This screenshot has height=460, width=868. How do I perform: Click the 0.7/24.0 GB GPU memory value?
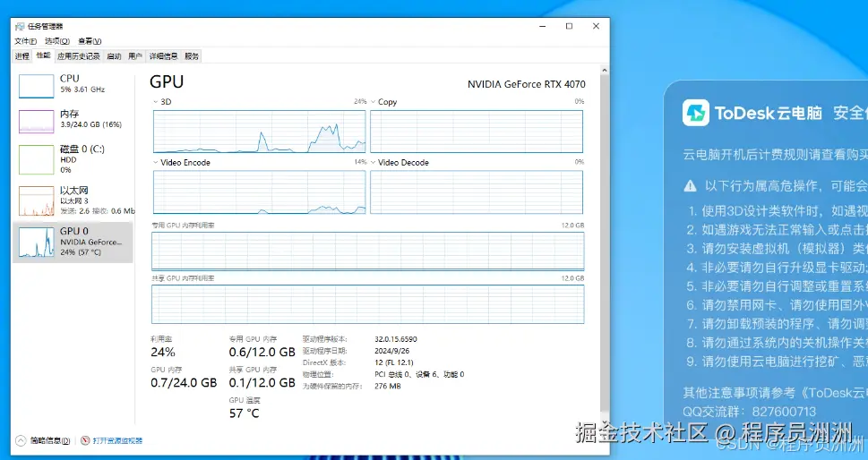coord(184,383)
